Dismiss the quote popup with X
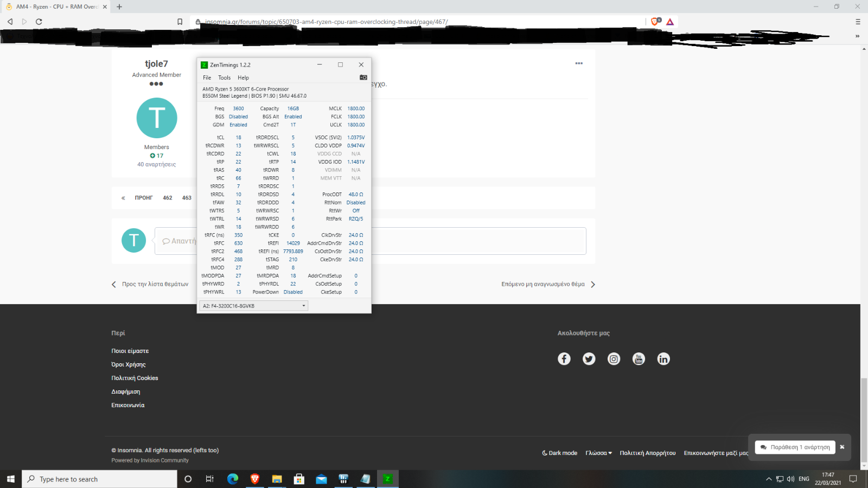This screenshot has height=488, width=868. (x=842, y=447)
